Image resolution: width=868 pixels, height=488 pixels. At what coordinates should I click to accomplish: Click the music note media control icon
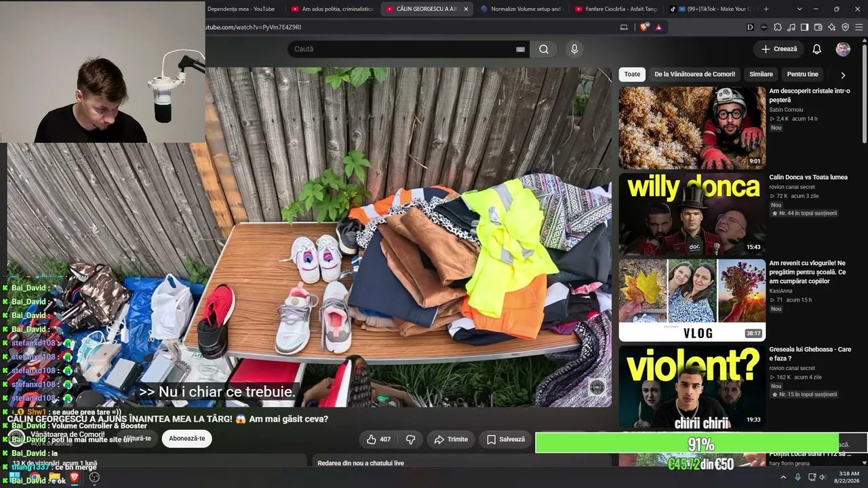[791, 27]
